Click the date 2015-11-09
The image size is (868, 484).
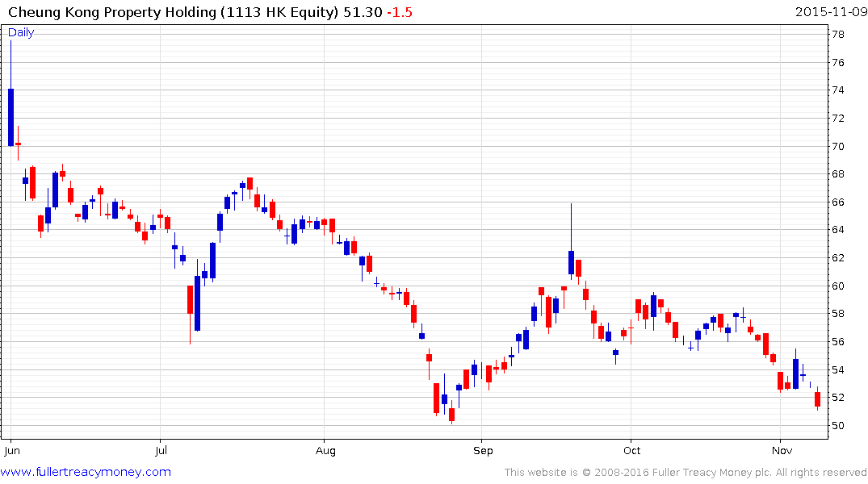pyautogui.click(x=831, y=12)
